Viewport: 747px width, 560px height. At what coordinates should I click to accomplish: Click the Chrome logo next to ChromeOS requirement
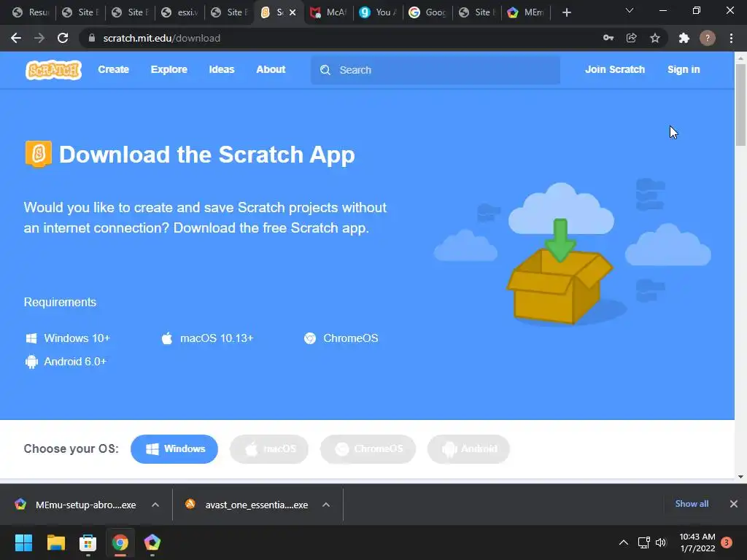coord(310,338)
